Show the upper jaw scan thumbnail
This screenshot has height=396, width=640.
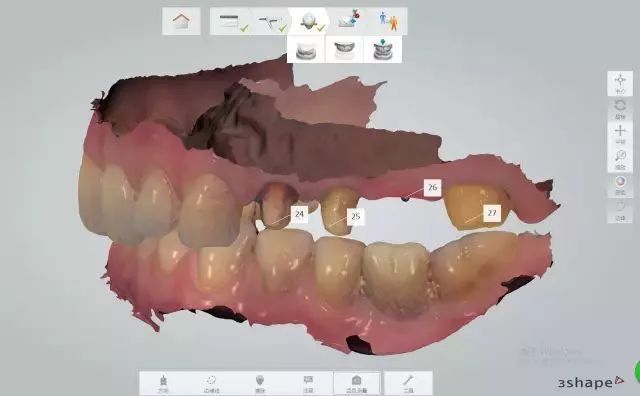tap(344, 50)
